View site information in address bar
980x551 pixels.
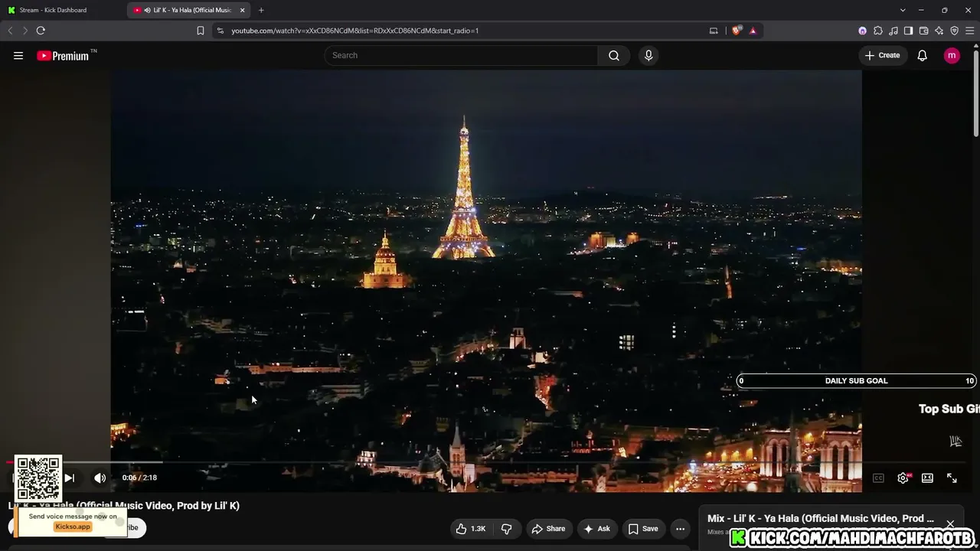(220, 31)
